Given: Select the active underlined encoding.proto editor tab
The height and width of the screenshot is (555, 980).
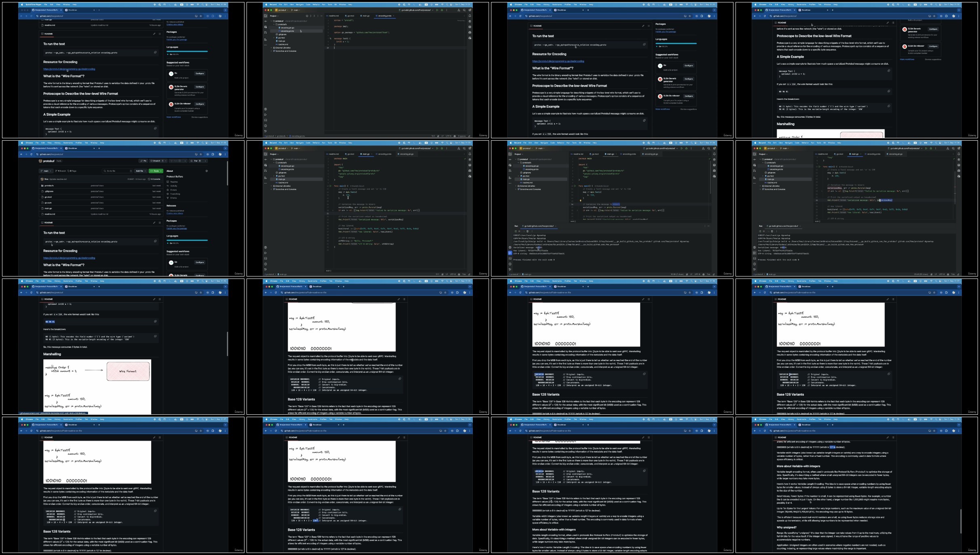Looking at the screenshot, I should (x=385, y=16).
